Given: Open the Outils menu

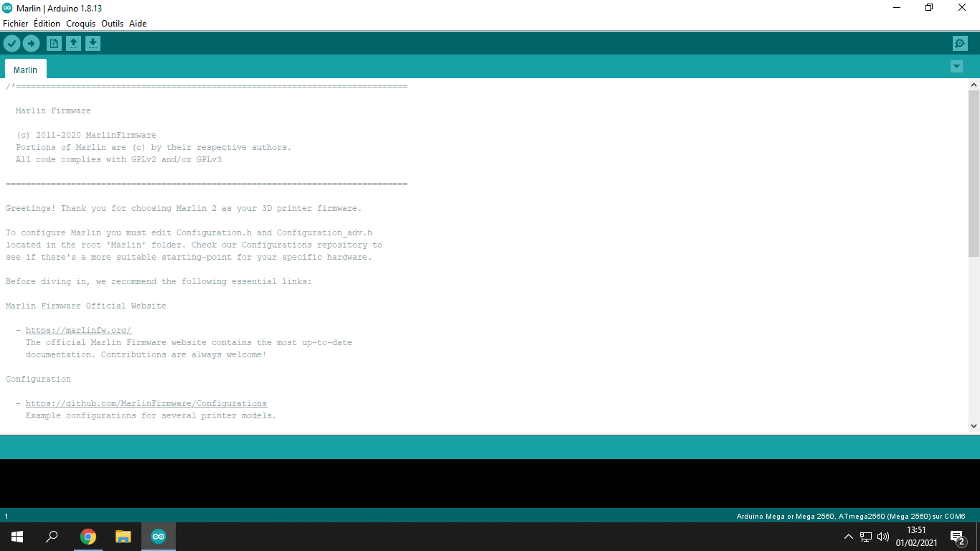Looking at the screenshot, I should [x=113, y=24].
